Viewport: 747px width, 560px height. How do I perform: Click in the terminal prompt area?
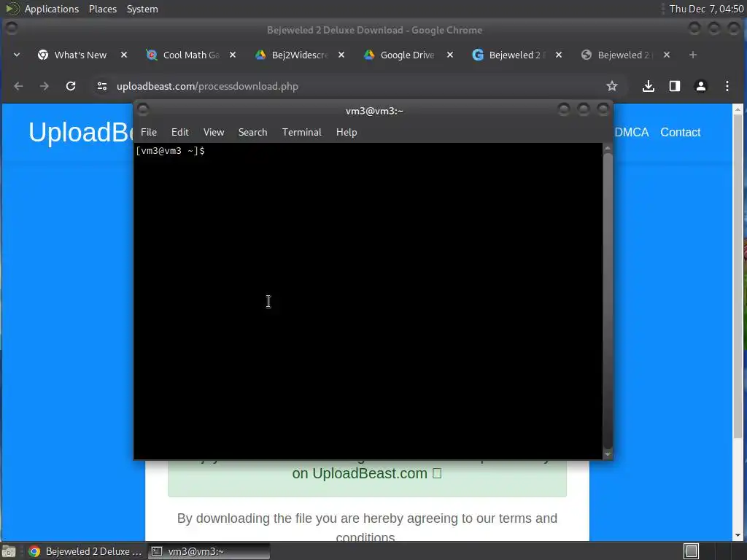tap(368, 301)
